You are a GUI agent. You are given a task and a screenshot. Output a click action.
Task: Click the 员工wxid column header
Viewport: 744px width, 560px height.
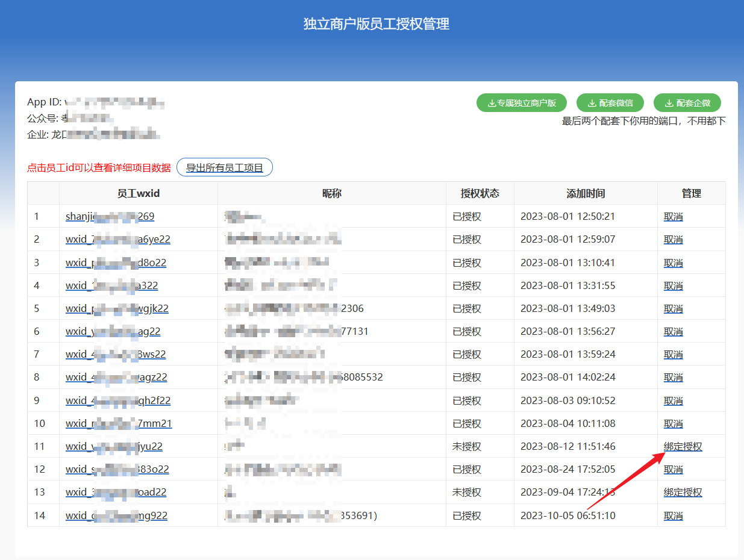click(x=139, y=194)
